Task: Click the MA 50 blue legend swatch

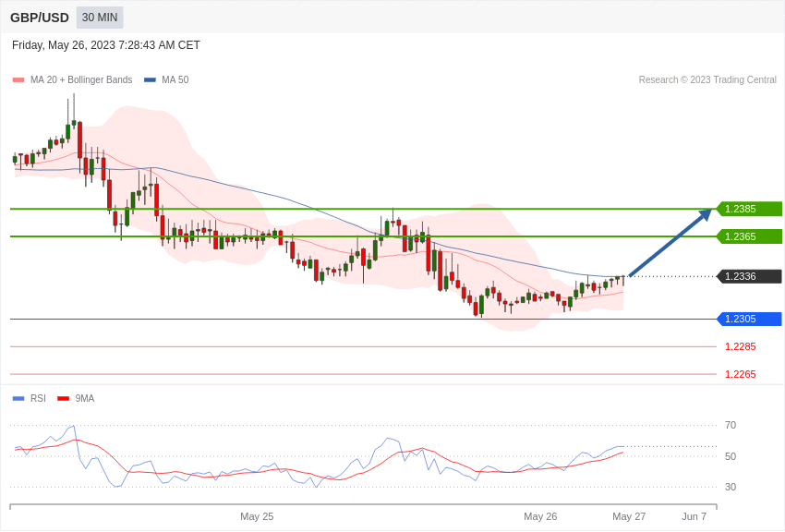Action: (x=150, y=80)
